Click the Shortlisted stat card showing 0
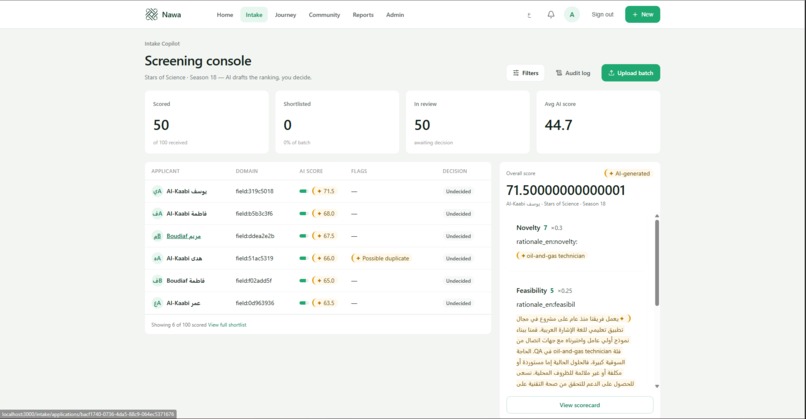Screen dimensions: 806x419 (x=337, y=122)
